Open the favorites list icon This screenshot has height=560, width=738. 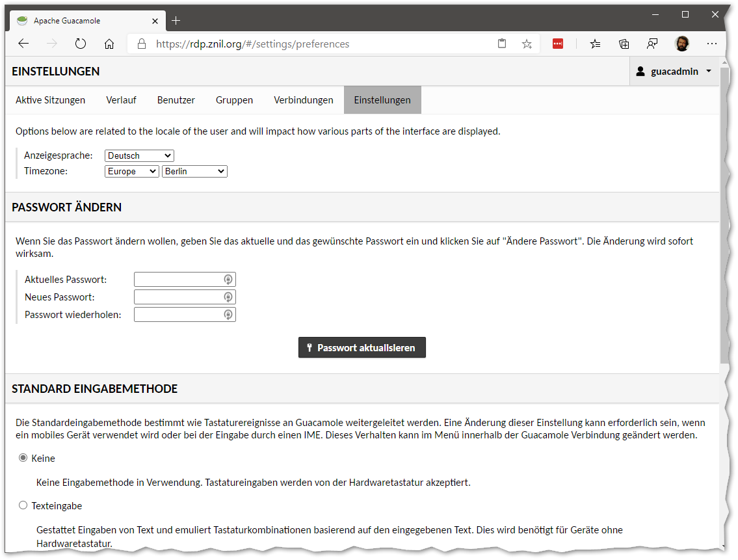pos(595,44)
